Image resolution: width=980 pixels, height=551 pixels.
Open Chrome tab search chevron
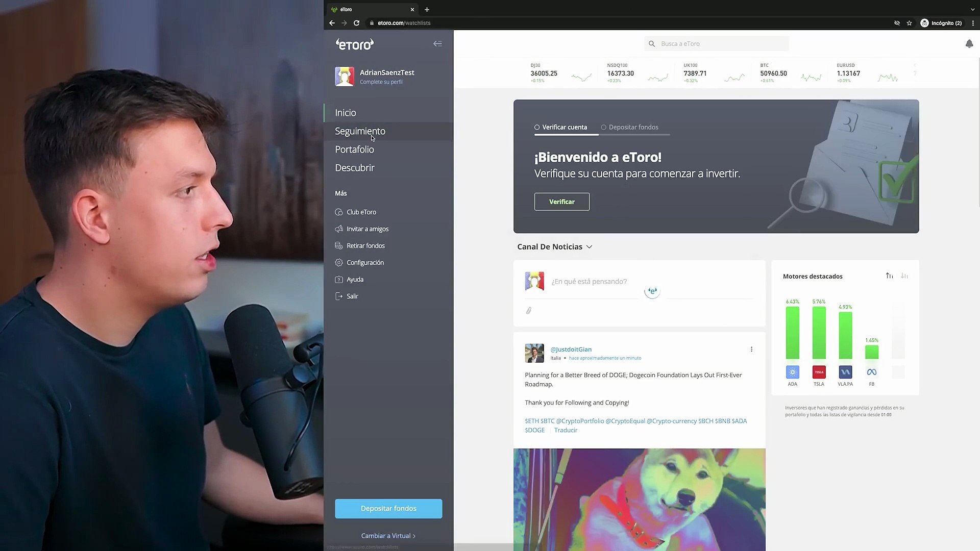coord(972,9)
